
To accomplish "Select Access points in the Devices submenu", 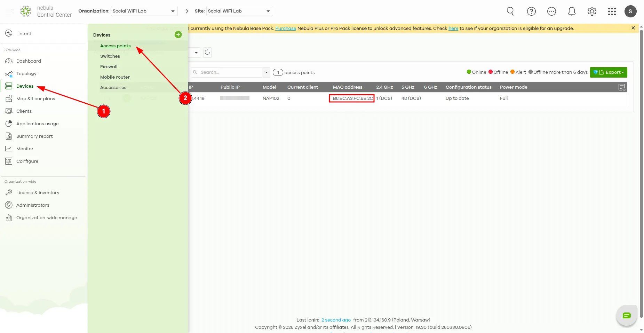I will pyautogui.click(x=115, y=46).
